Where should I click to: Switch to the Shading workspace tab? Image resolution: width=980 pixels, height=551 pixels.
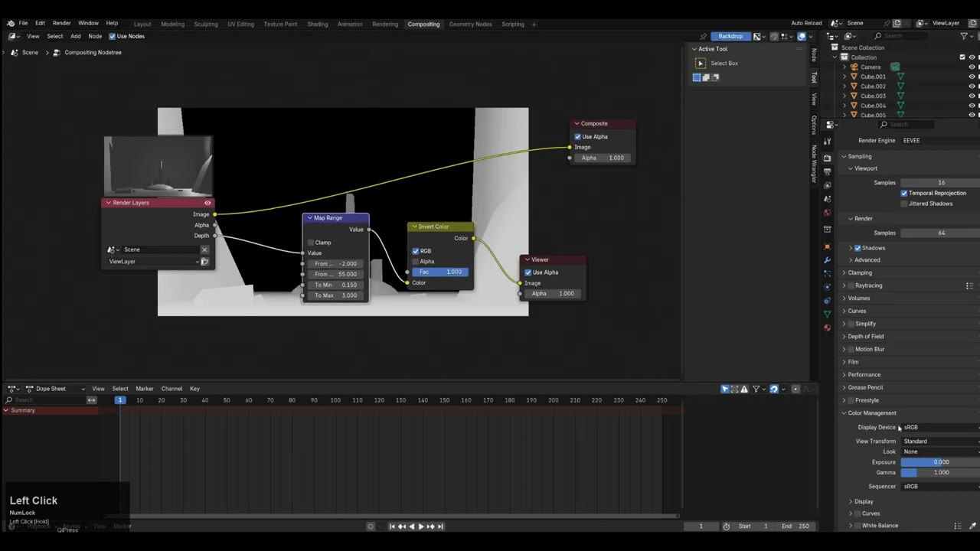tap(318, 24)
